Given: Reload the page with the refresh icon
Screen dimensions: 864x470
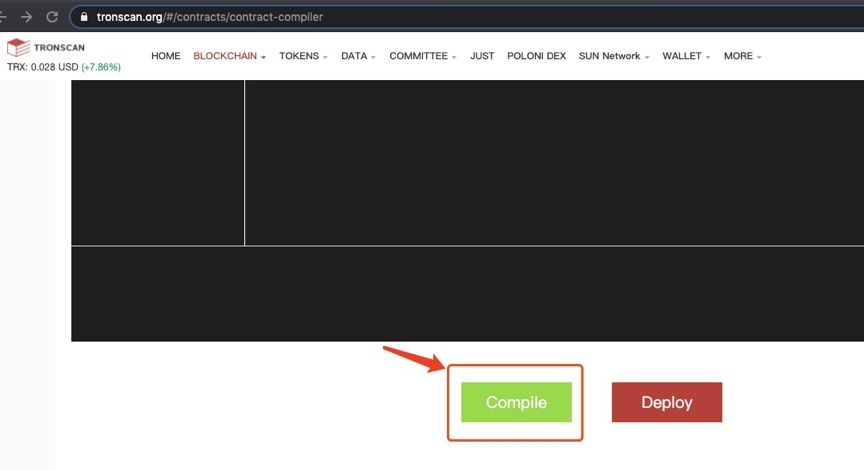Looking at the screenshot, I should [x=51, y=17].
